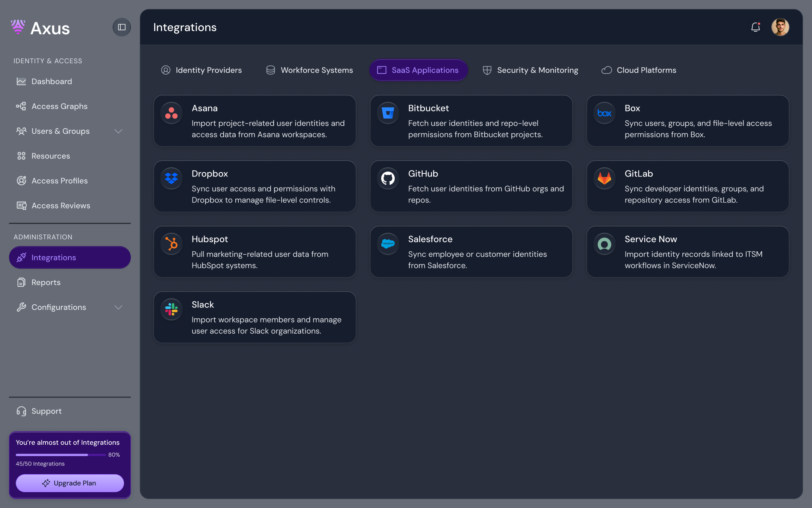Viewport: 812px width, 508px height.
Task: Click the Salesforce cloud icon
Action: [x=388, y=244]
